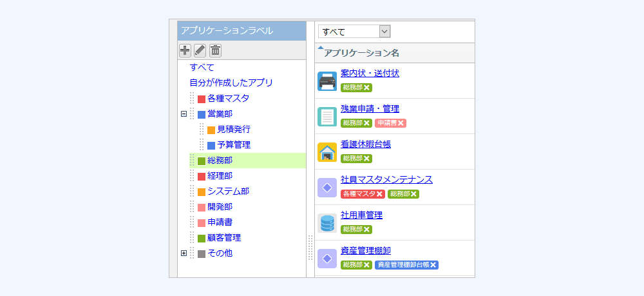Select the システム部 label
Screen dimensions: 644x296
(x=228, y=192)
